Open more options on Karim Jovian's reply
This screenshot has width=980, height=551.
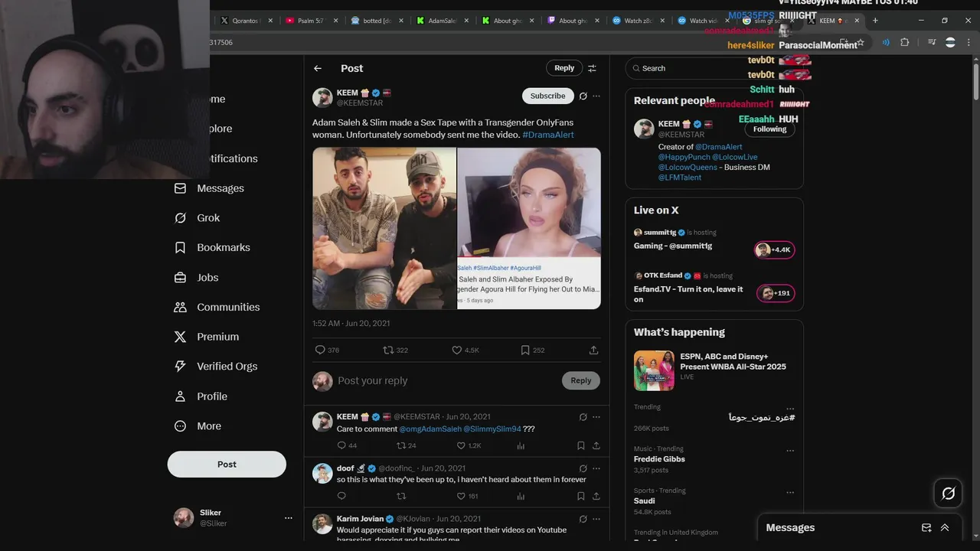[596, 519]
